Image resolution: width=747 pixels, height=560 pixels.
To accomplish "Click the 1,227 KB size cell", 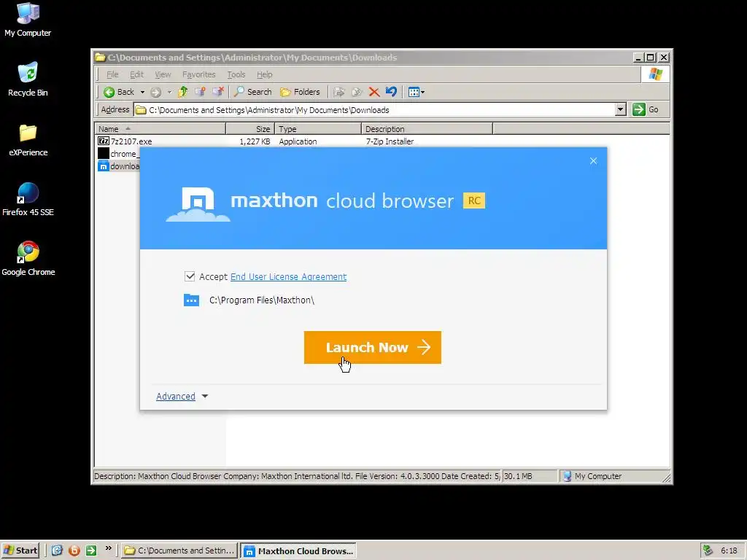I will [x=255, y=141].
